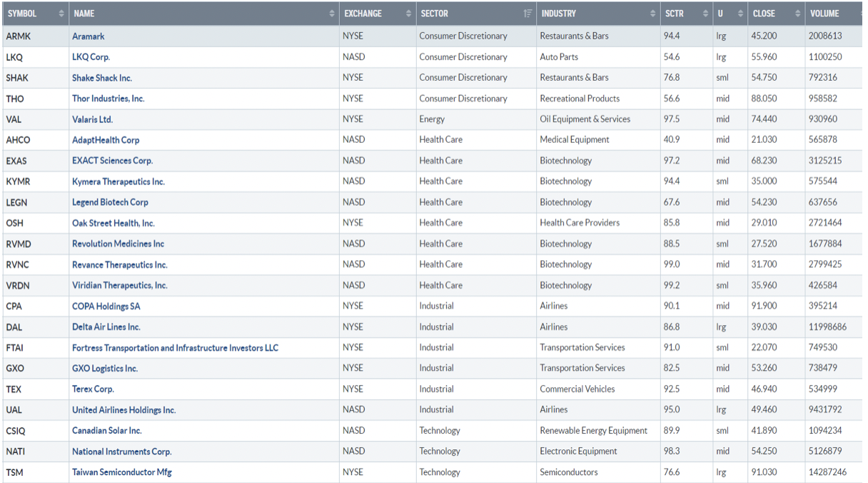Open the Aramark company link
The width and height of the screenshot is (868, 483).
pos(88,36)
